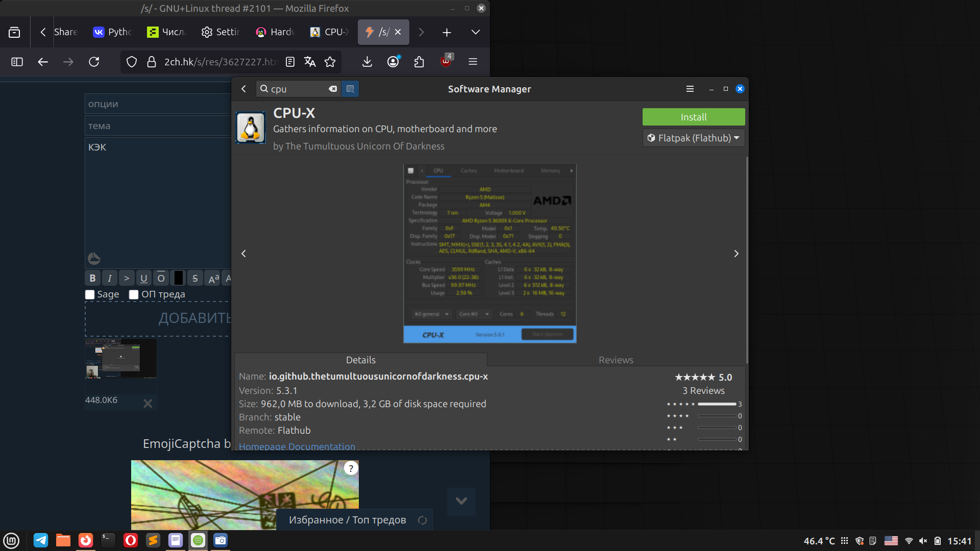Open the Homepage Documentation link
The width and height of the screenshot is (980, 551).
tap(297, 446)
